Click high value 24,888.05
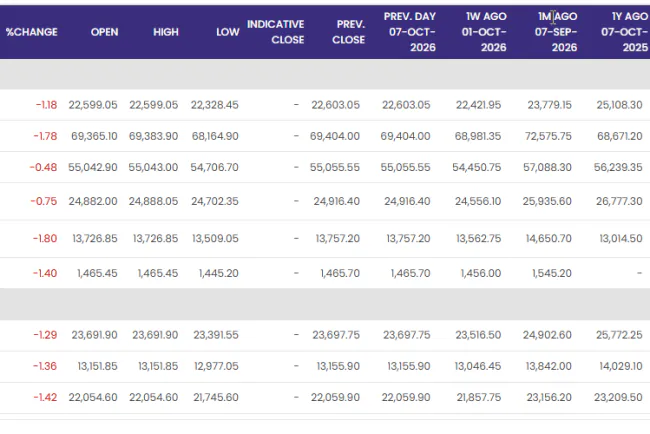 pyautogui.click(x=153, y=201)
